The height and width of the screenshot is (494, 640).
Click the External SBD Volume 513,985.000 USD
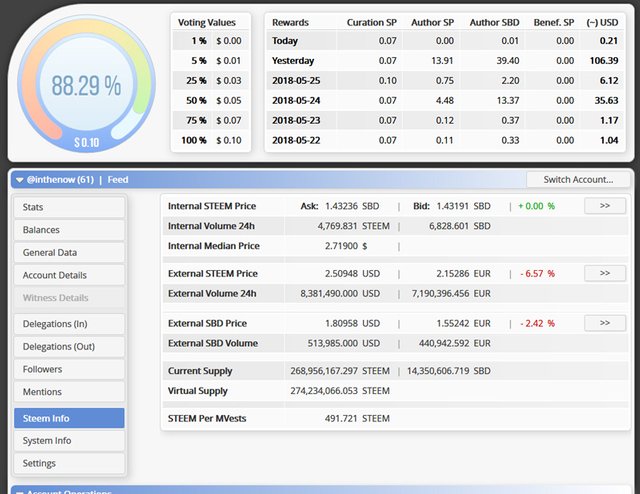pos(344,343)
